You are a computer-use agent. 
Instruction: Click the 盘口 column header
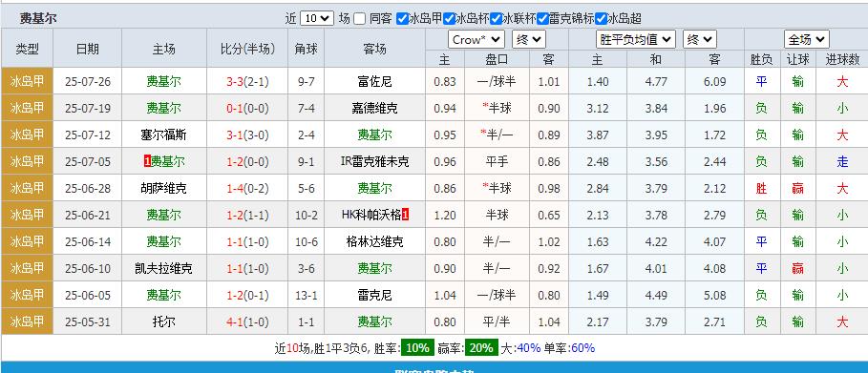click(x=497, y=58)
